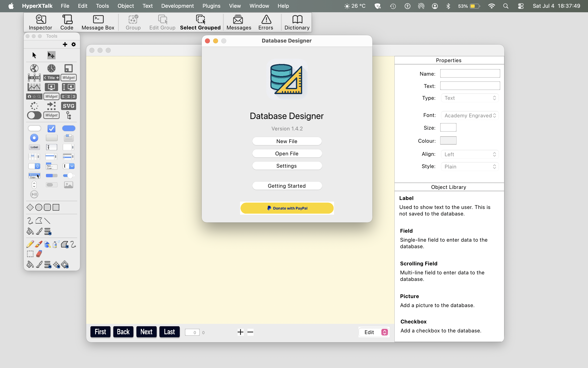Open the Colour swatch in Properties

pos(448,140)
